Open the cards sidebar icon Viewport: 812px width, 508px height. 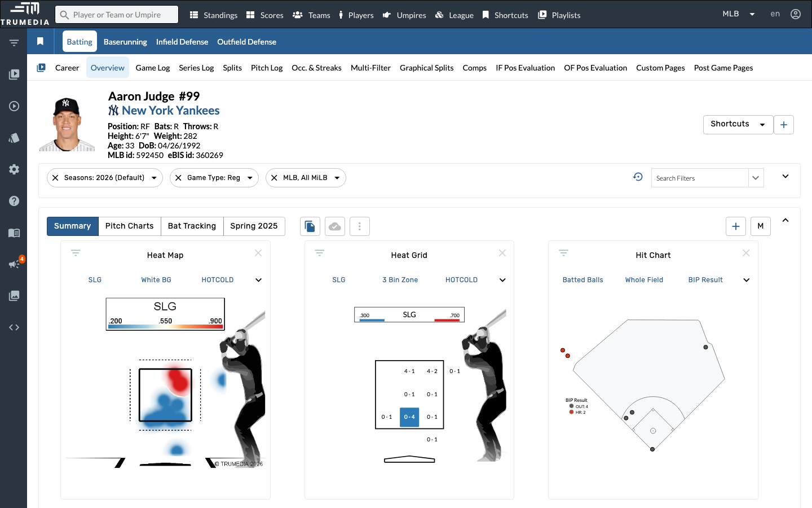coord(14,138)
